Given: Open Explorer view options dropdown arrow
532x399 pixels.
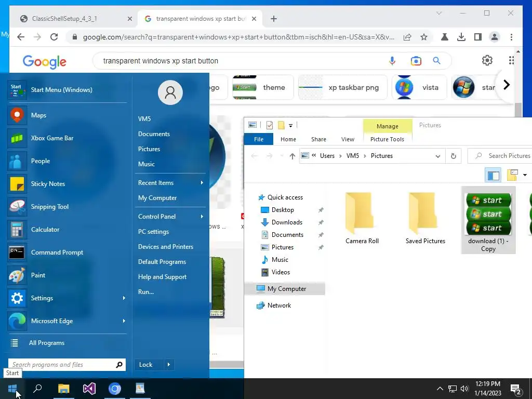Looking at the screenshot, I should click(x=525, y=175).
